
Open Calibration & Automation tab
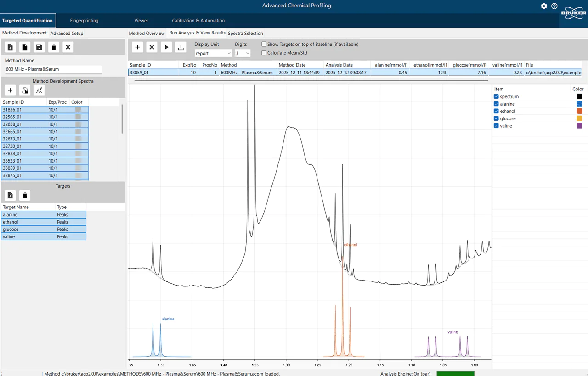198,21
